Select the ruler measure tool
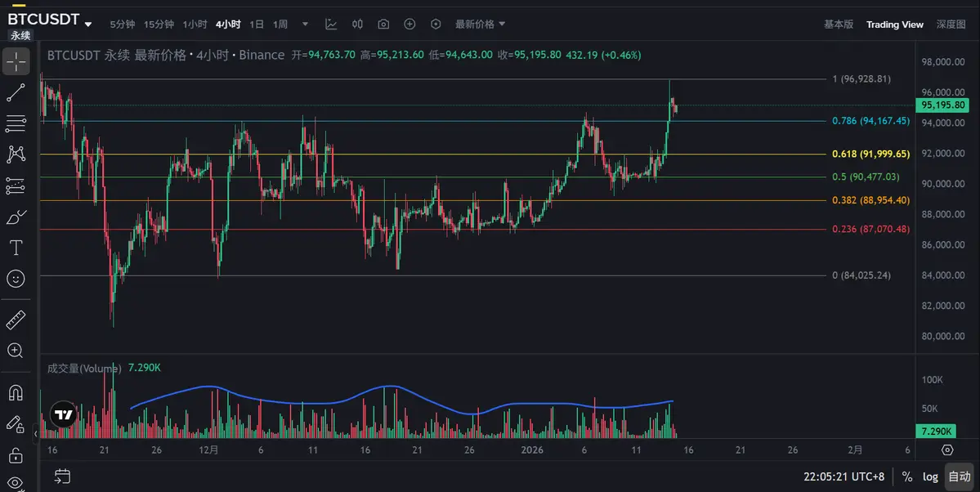The image size is (980, 492). [x=16, y=320]
